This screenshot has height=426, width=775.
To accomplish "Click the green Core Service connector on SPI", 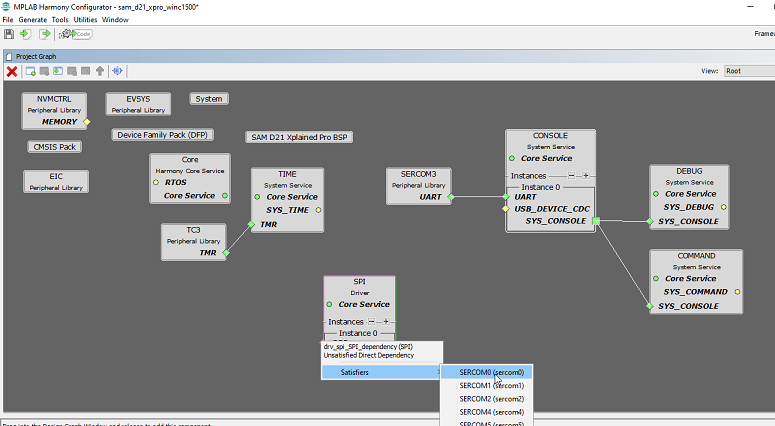I will coord(329,304).
